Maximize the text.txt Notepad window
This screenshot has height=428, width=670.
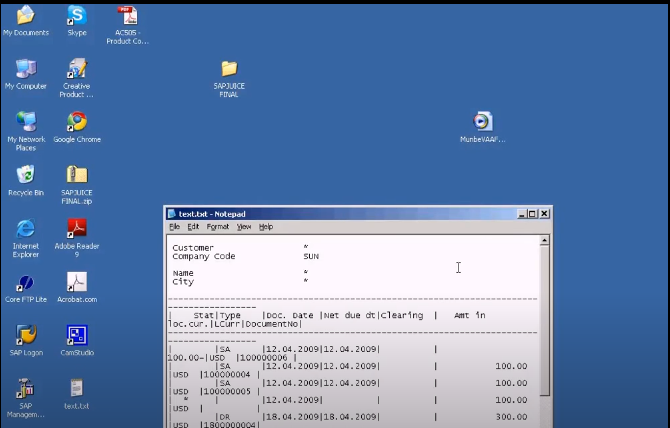tap(532, 214)
